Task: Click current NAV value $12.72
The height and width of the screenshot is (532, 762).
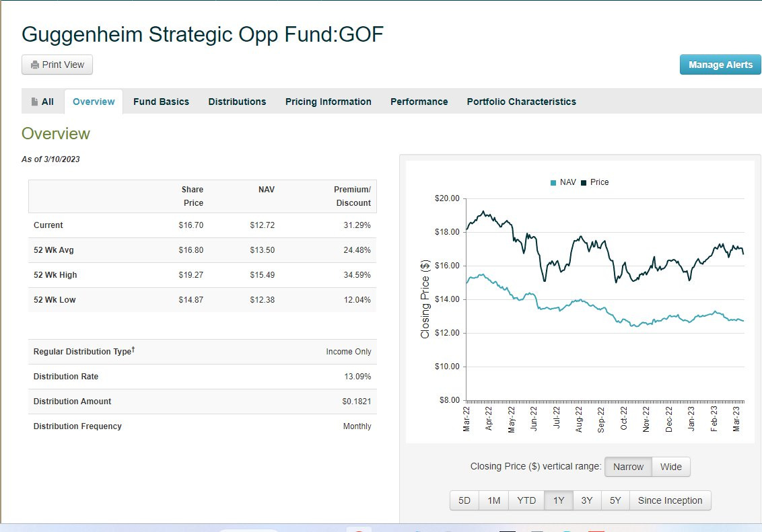Action: tap(263, 225)
